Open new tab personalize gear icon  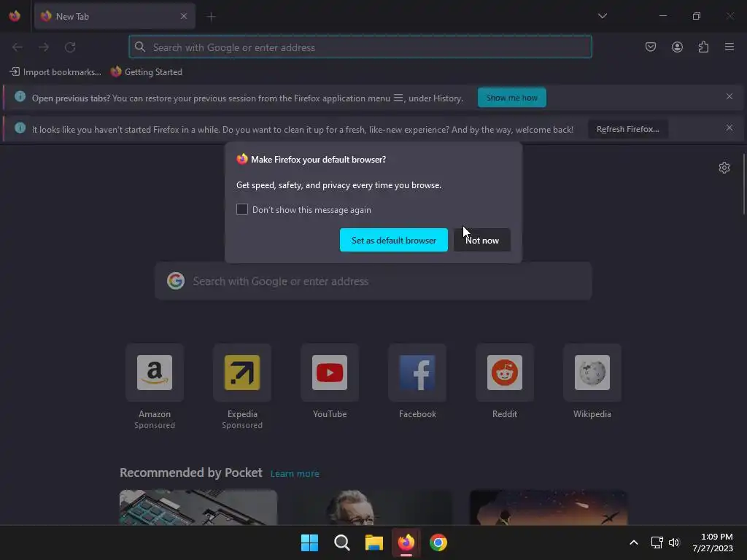point(724,168)
